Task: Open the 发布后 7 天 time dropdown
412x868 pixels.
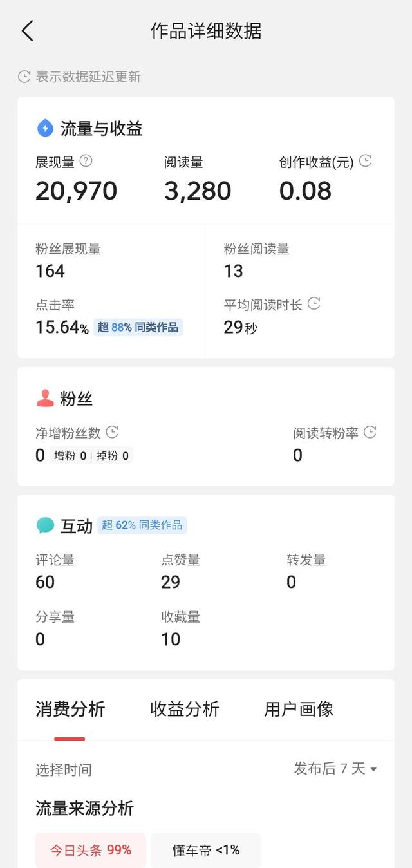Action: [x=335, y=768]
